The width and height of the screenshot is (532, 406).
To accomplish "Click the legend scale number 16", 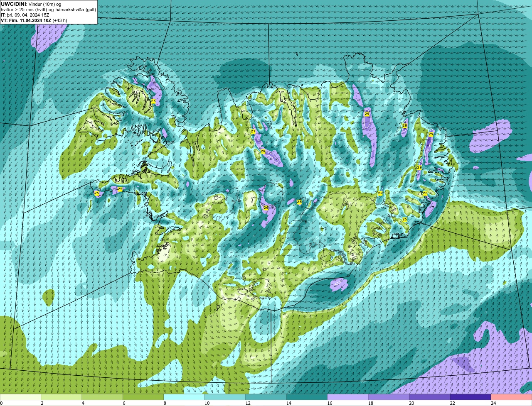I will [330, 403].
